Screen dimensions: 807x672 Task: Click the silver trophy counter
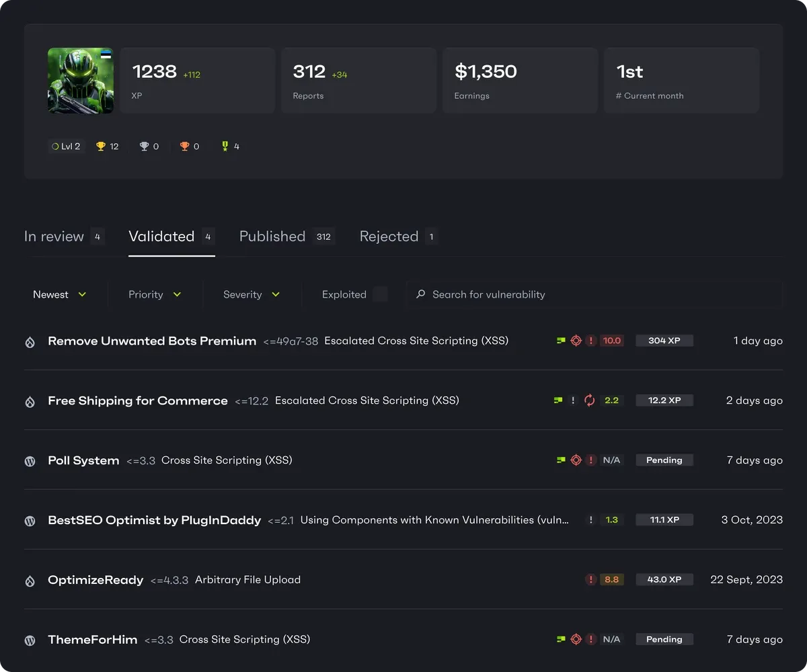(148, 146)
